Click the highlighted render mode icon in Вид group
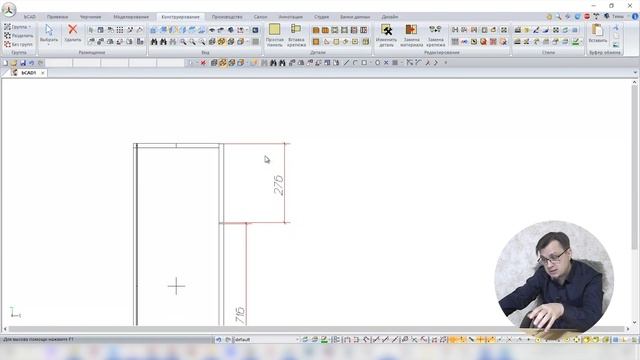Image resolution: width=640 pixels, height=360 pixels. click(222, 41)
